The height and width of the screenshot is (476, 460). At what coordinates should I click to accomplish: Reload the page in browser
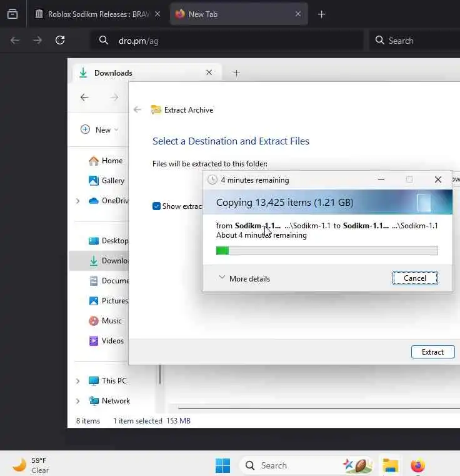60,40
